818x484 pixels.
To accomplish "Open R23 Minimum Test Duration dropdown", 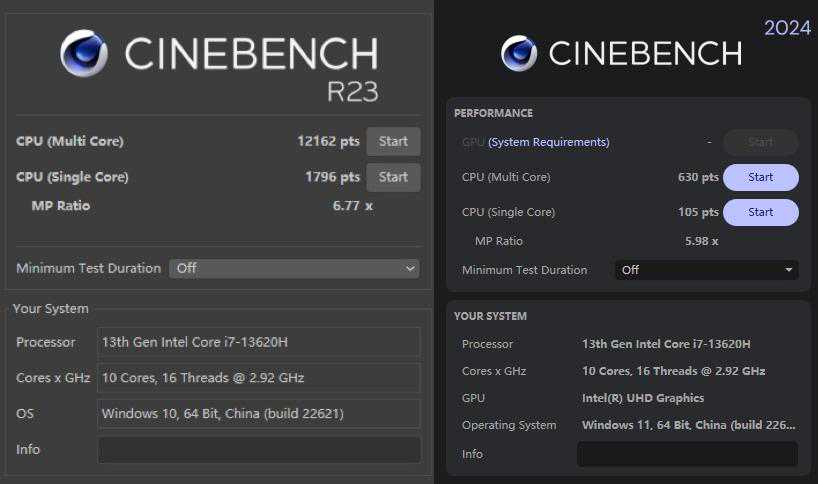I will [294, 268].
